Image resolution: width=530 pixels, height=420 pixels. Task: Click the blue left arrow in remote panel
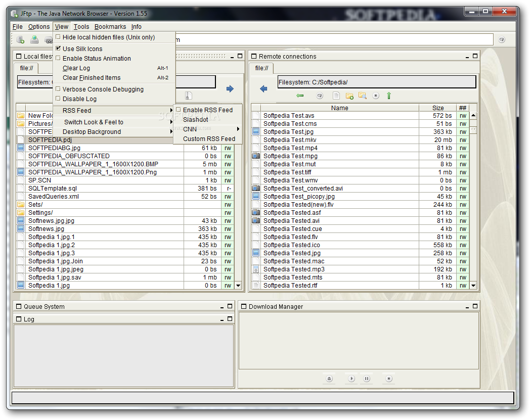pos(263,89)
